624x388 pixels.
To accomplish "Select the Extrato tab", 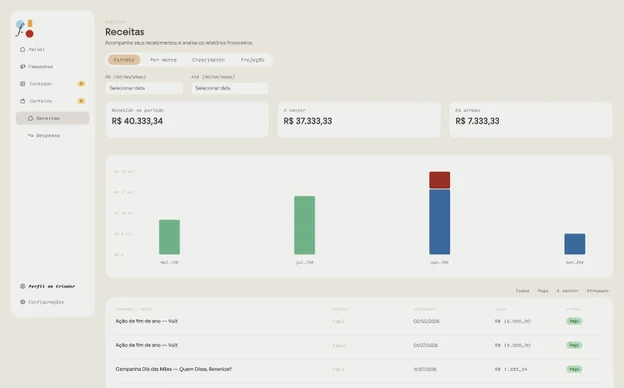I will (x=124, y=60).
